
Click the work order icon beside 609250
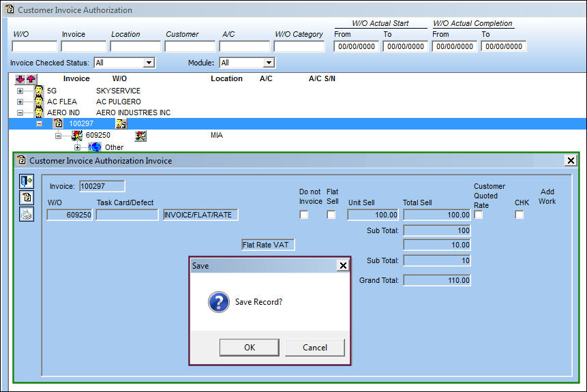pos(77,135)
